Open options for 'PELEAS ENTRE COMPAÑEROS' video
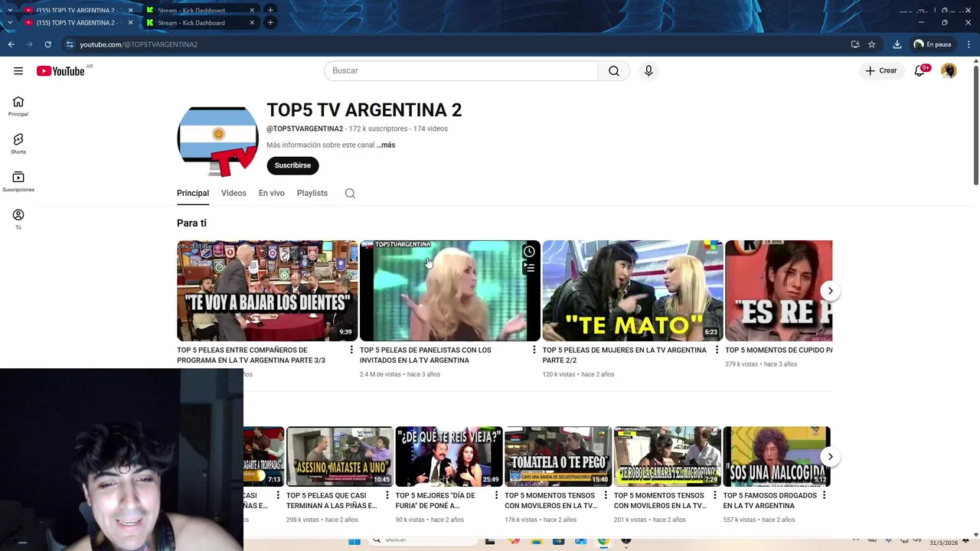 (x=351, y=350)
